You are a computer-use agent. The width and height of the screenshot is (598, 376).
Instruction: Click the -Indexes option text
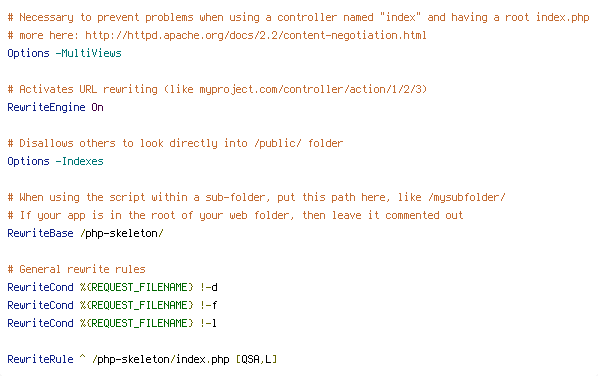coord(79,161)
